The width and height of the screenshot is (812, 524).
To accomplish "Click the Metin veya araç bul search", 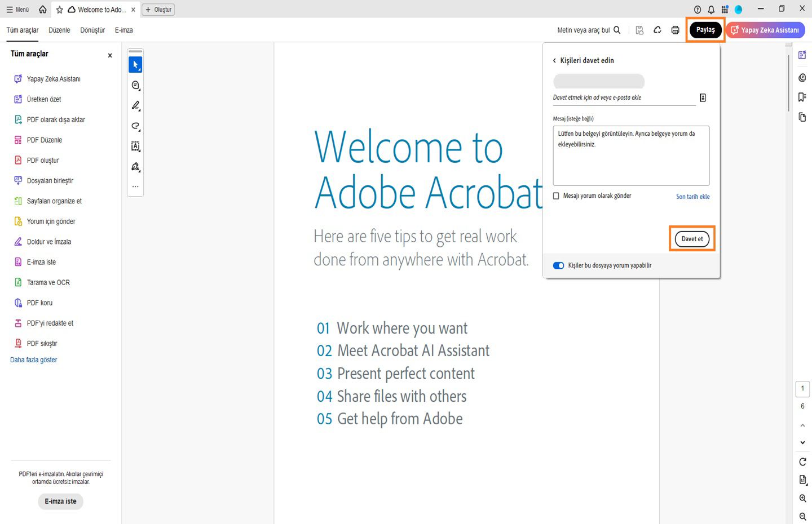I will click(589, 30).
